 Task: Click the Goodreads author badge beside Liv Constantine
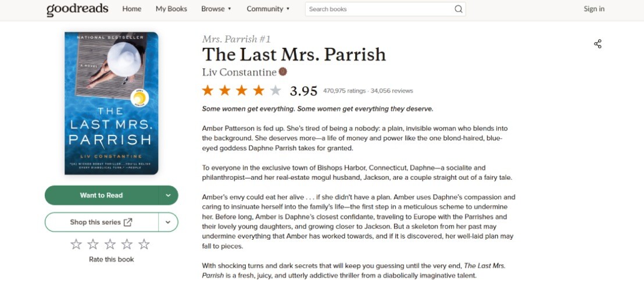[x=283, y=72]
